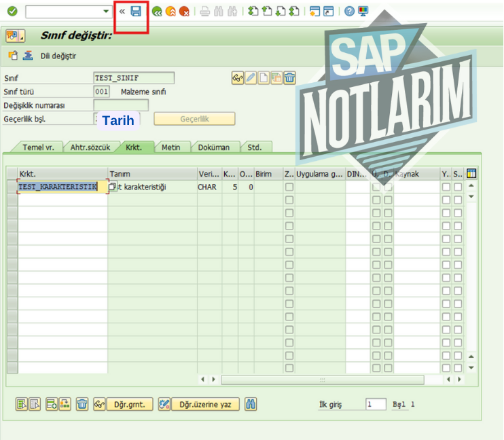This screenshot has width=504, height=440.
Task: Toggle the S.. checkbox in second table row
Action: 458,200
